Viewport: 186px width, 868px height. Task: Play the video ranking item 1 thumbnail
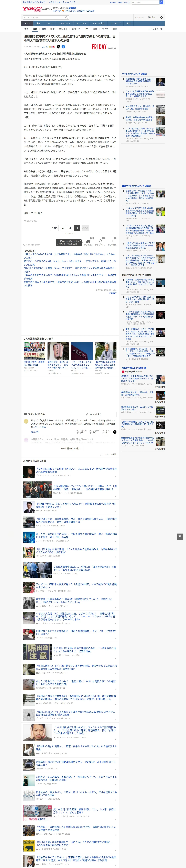pyautogui.click(x=160, y=283)
